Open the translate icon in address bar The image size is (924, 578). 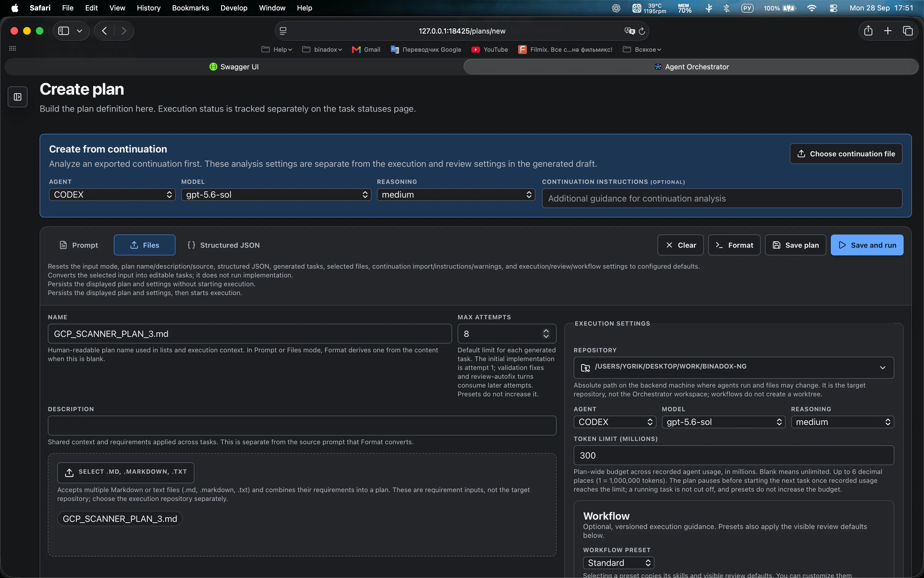(x=630, y=31)
